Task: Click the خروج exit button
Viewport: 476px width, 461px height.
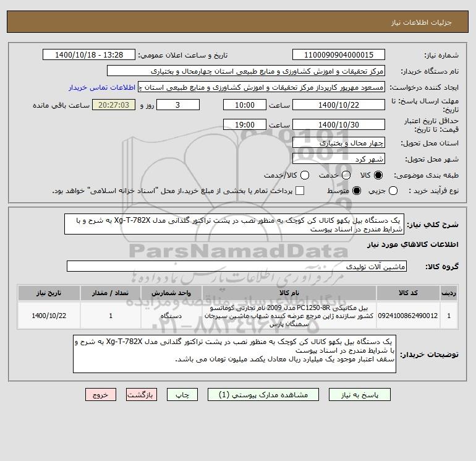Action: coord(101,395)
